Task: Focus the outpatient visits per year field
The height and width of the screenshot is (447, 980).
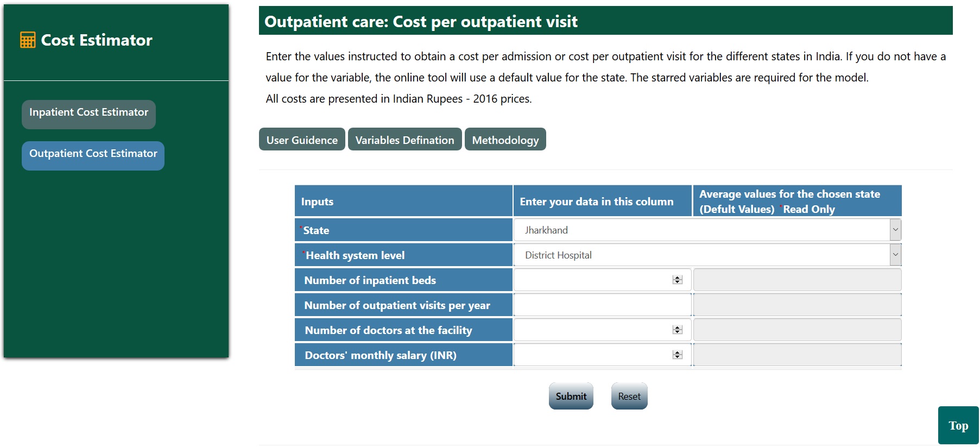Action: 602,305
